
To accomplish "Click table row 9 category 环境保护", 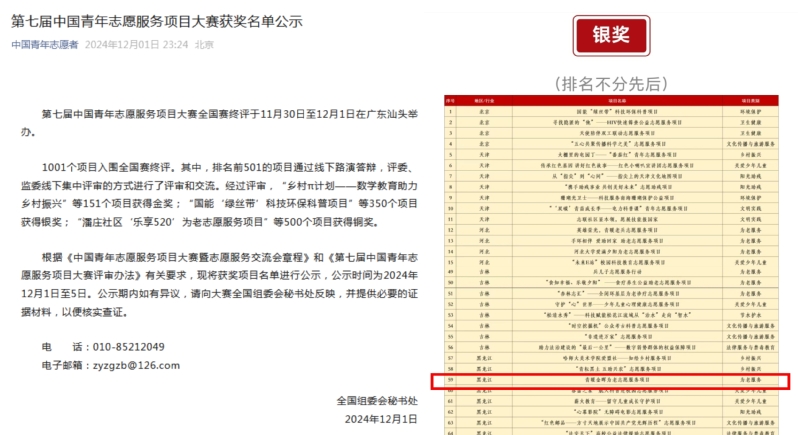I will [x=750, y=197].
